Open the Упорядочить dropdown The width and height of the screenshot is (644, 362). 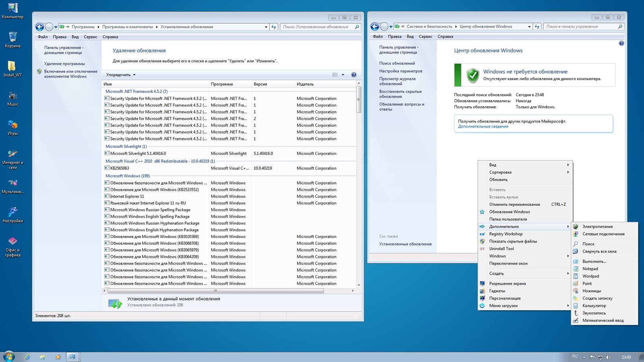pyautogui.click(x=121, y=75)
